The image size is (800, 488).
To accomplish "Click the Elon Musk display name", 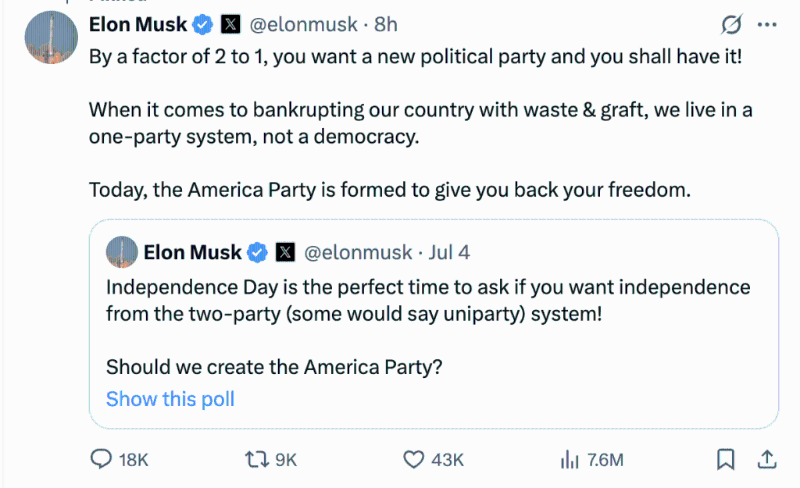I will pyautogui.click(x=138, y=23).
